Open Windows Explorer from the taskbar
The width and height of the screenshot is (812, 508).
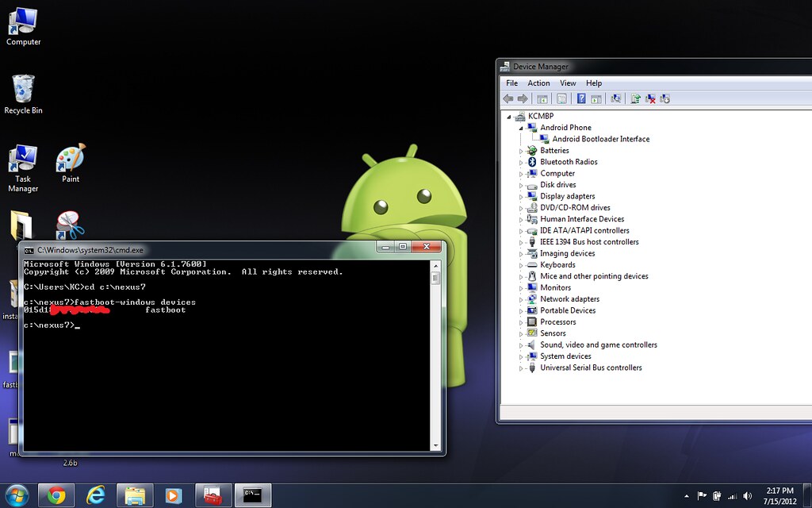(x=135, y=495)
